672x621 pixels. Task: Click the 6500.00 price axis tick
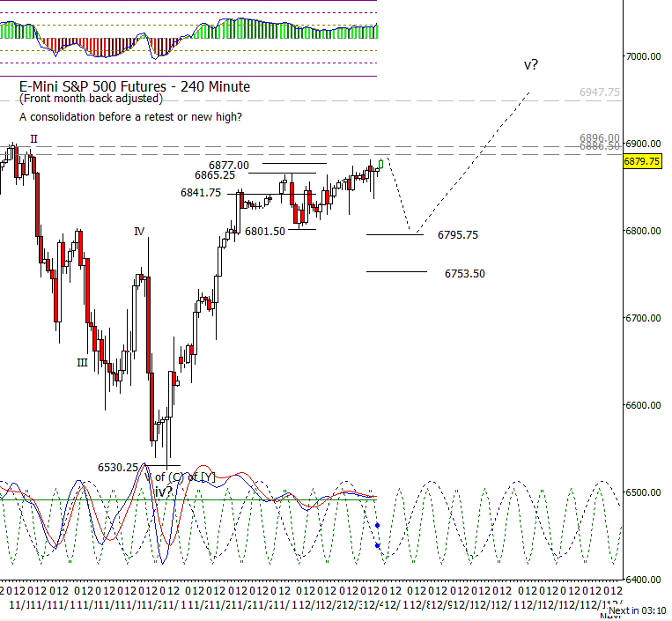[x=643, y=492]
